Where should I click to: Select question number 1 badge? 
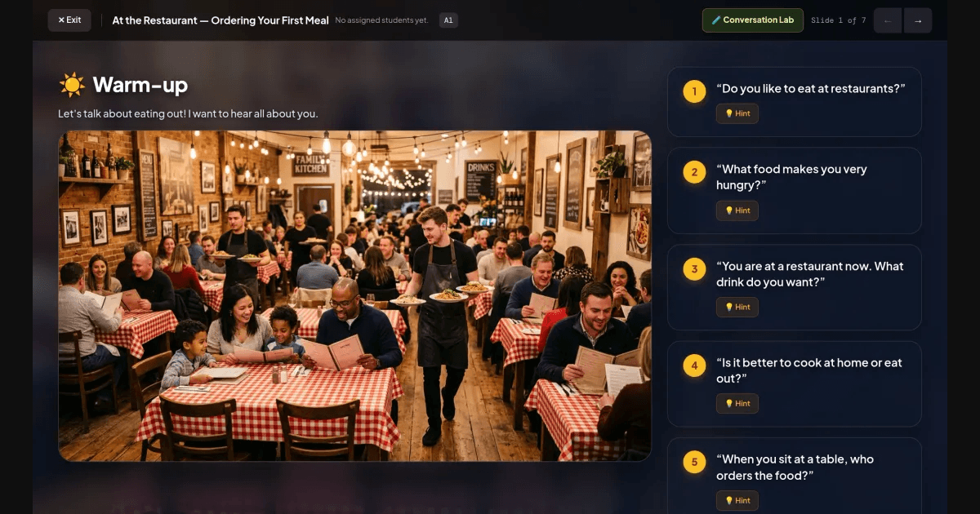694,91
